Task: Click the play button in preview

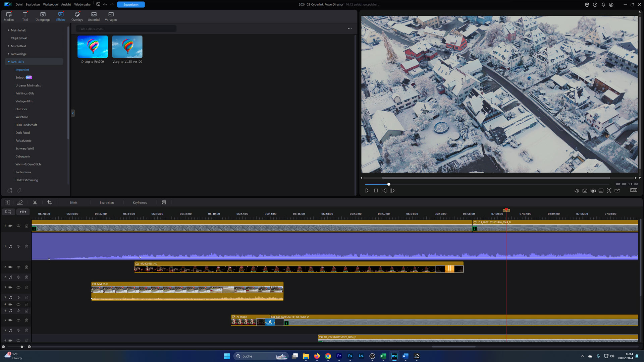Action: (x=367, y=191)
